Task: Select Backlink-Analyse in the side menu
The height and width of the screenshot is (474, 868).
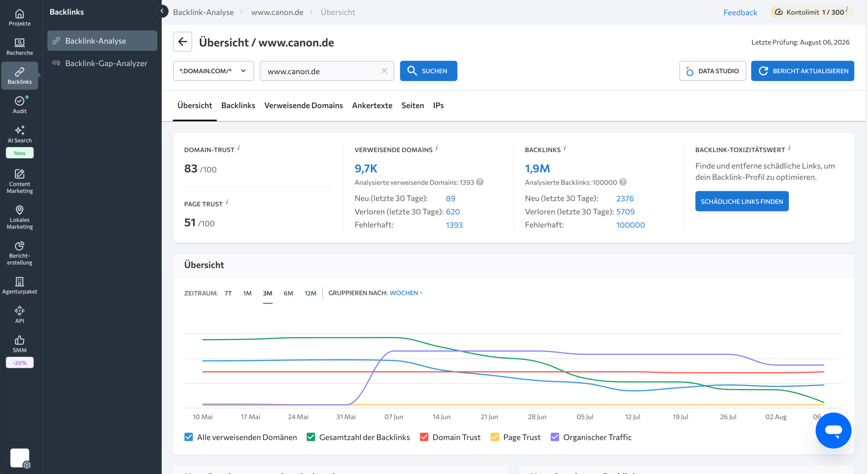Action: [x=102, y=41]
